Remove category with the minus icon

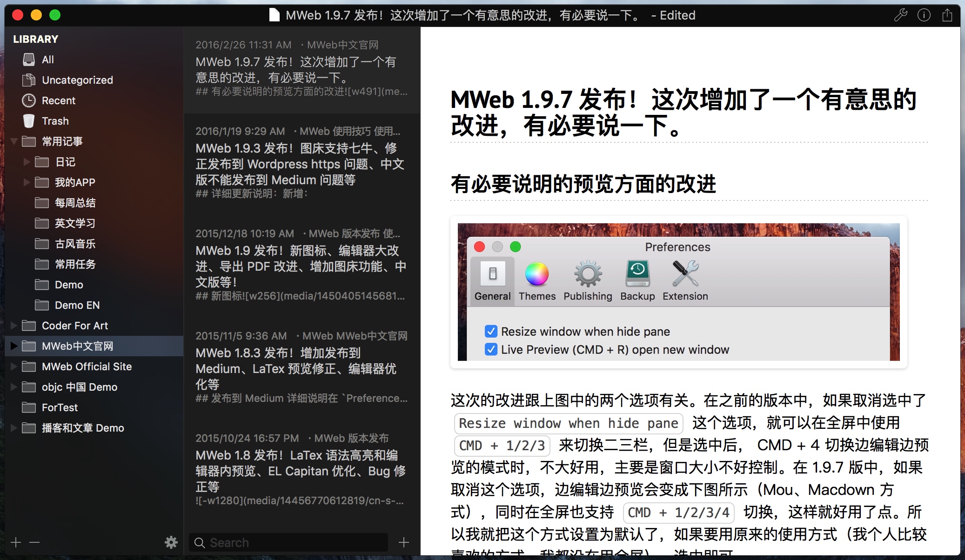(x=34, y=542)
